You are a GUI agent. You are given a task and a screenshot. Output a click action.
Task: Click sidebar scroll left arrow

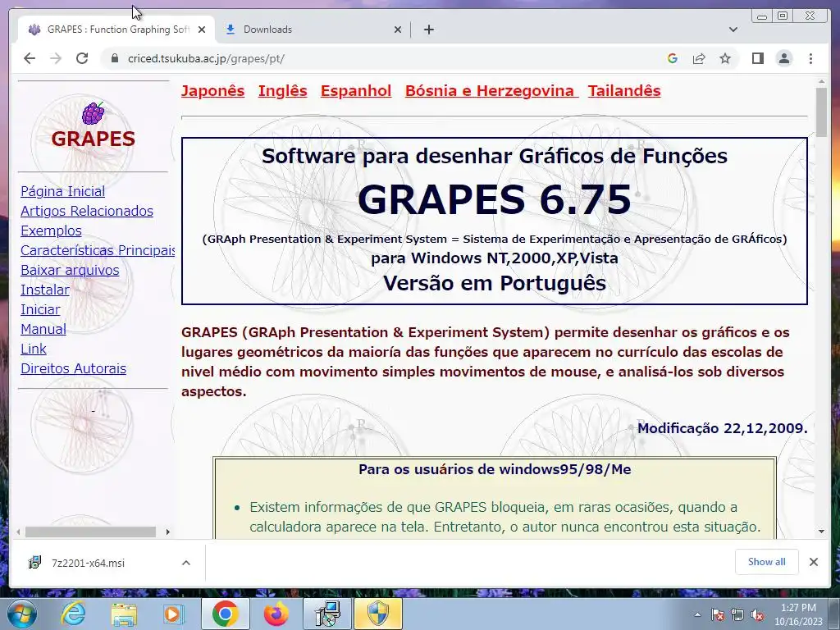tap(19, 532)
